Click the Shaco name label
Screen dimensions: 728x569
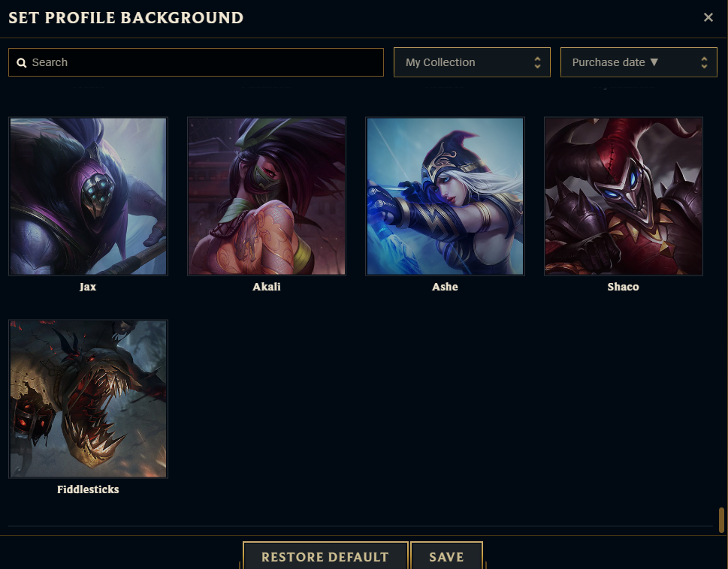(x=623, y=287)
